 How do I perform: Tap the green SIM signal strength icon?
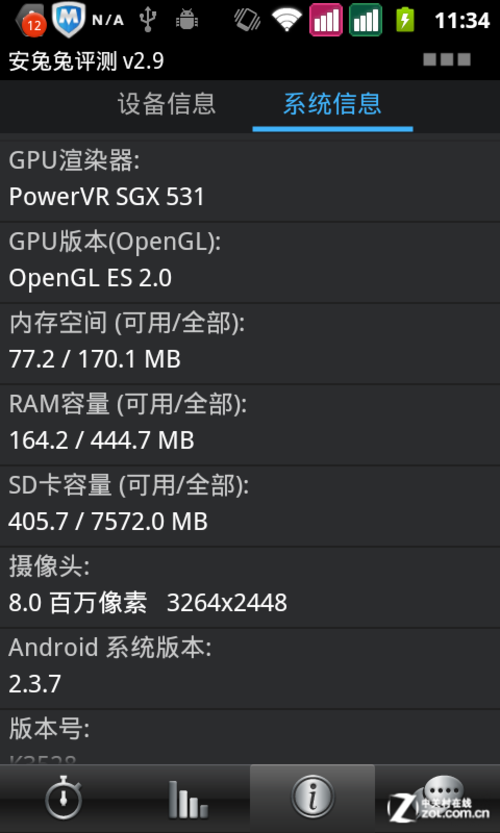tap(366, 20)
